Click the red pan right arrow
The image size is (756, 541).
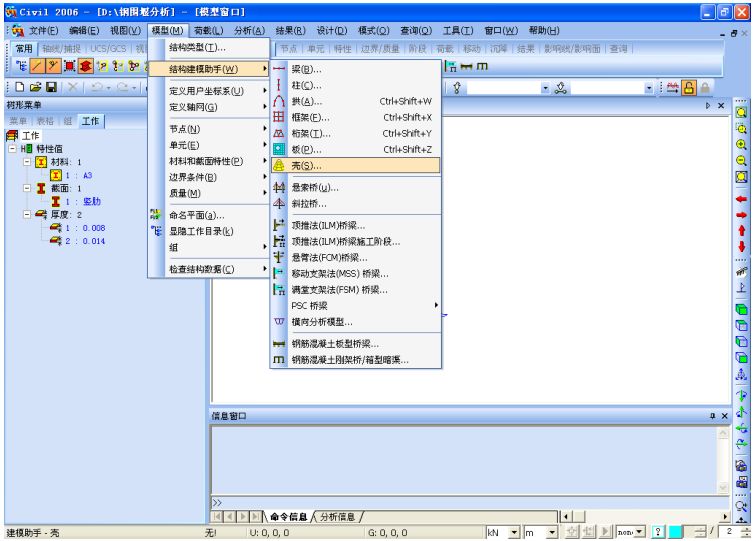741,215
